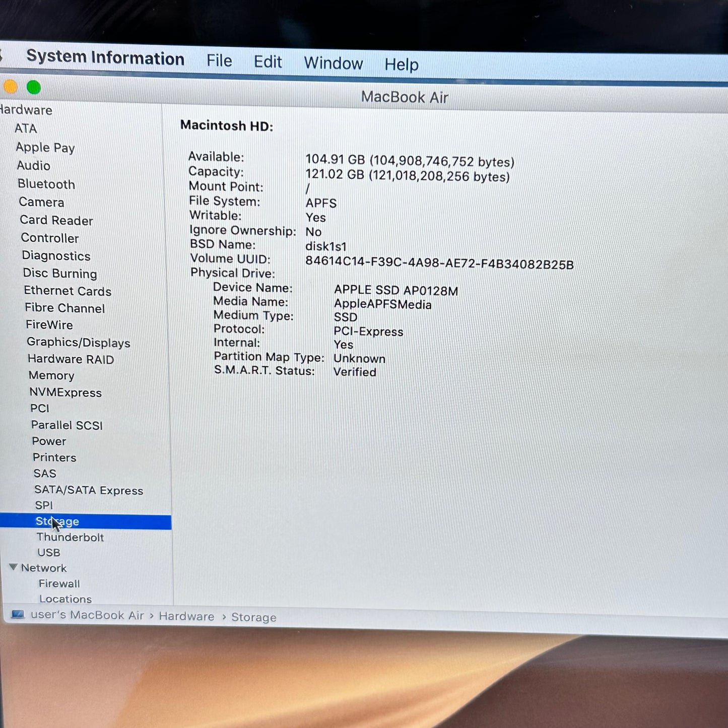Click the MacBook Air window title
This screenshot has height=728, width=728.
(x=405, y=97)
